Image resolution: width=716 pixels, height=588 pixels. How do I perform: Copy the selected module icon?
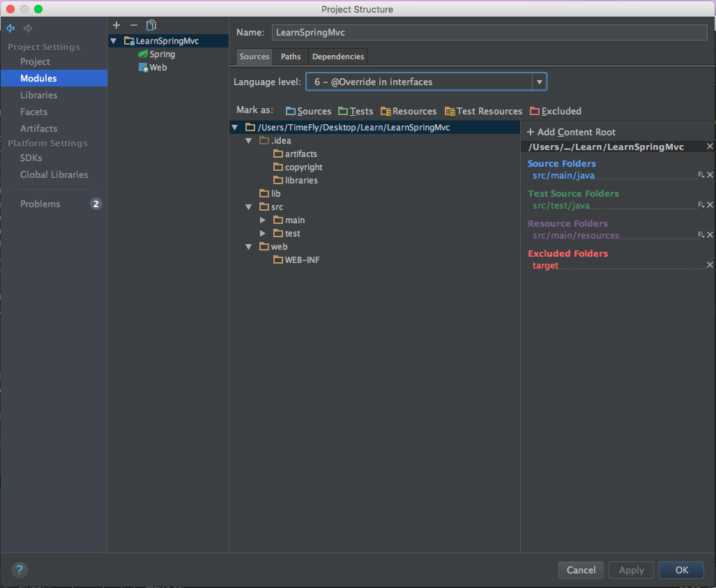pyautogui.click(x=151, y=25)
